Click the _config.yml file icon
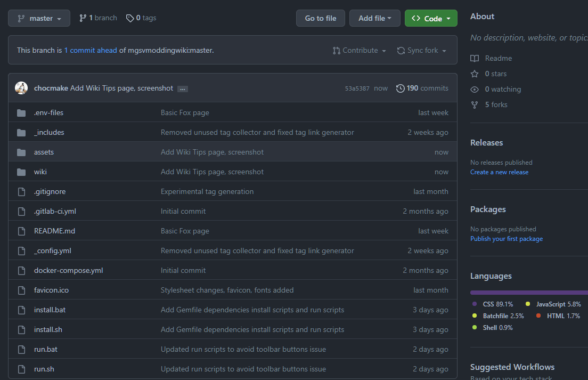The image size is (588, 380). tap(21, 251)
